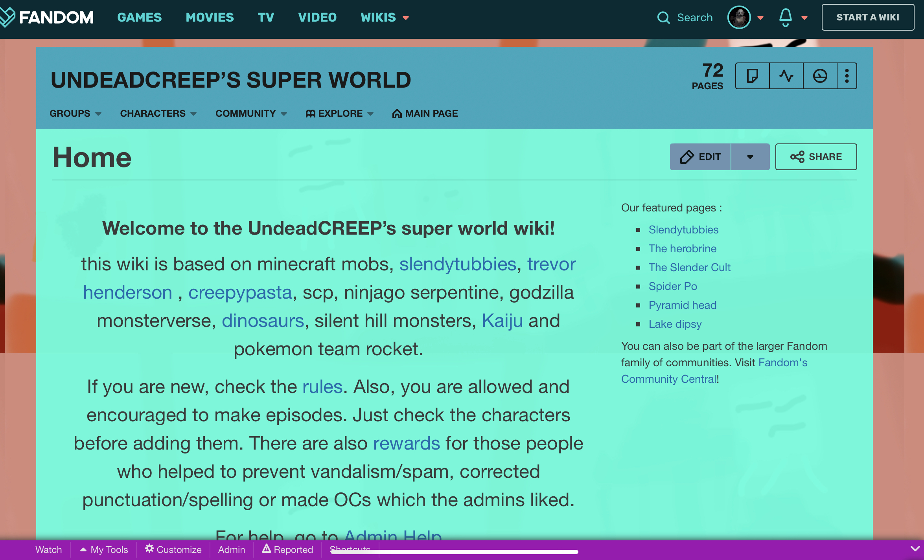The image size is (924, 560).
Task: Click the add new page icon
Action: 752,76
